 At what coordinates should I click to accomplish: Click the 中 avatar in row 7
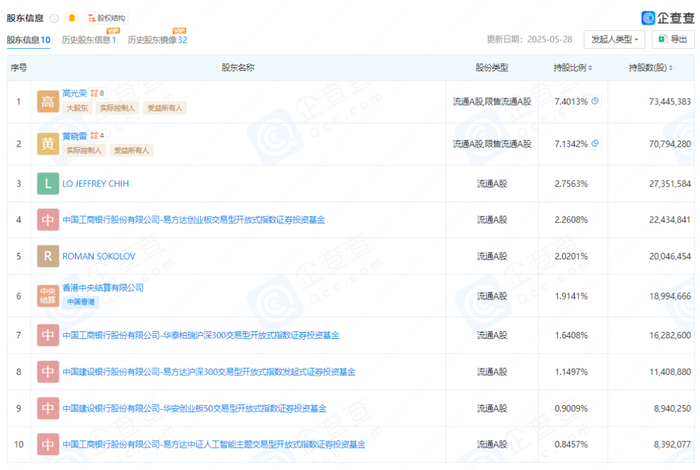(x=48, y=335)
